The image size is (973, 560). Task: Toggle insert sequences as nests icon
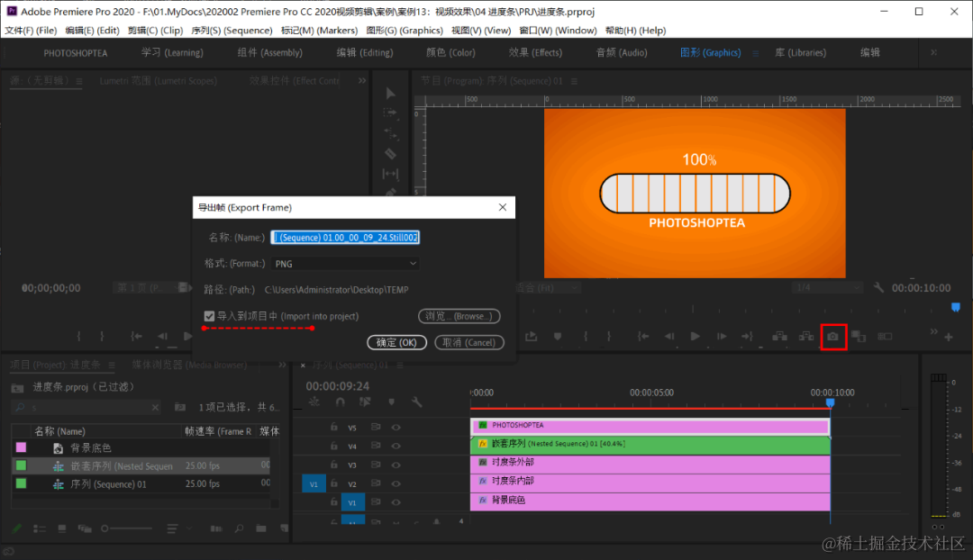[314, 402]
